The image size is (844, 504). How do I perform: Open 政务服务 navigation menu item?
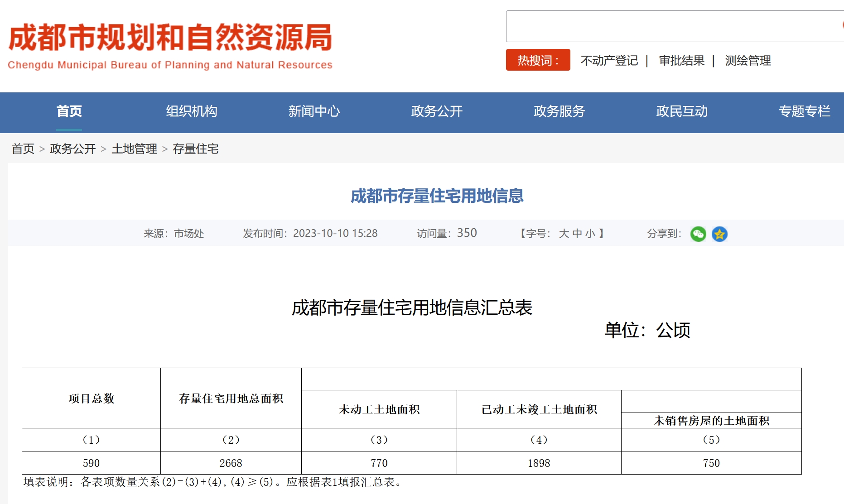click(559, 111)
